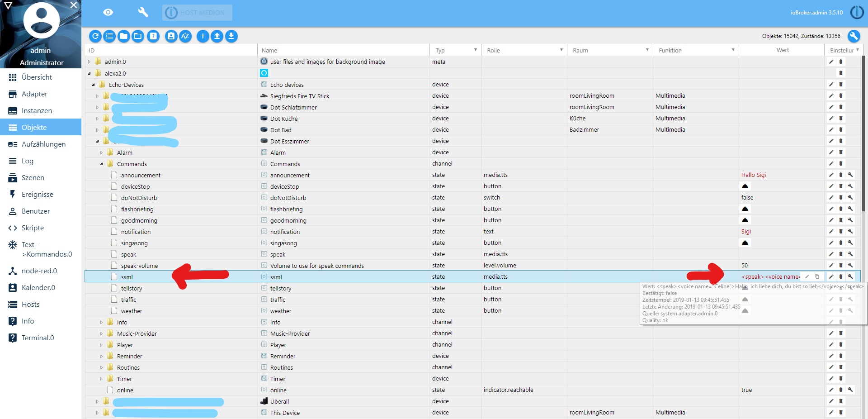
Task: Open the Log page
Action: click(41, 161)
